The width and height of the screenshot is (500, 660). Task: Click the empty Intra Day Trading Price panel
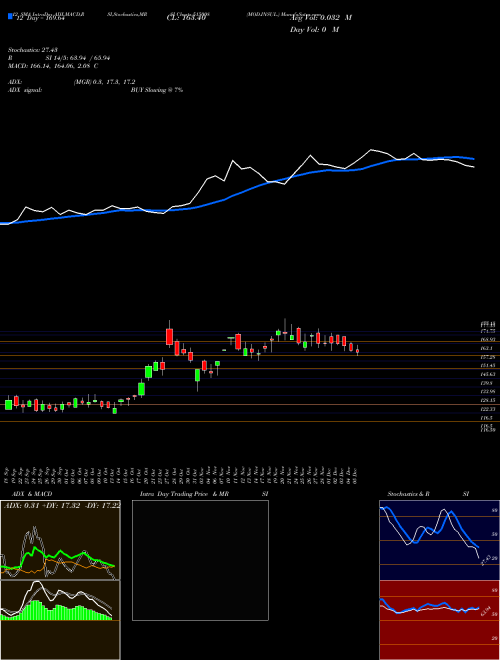(x=200, y=560)
